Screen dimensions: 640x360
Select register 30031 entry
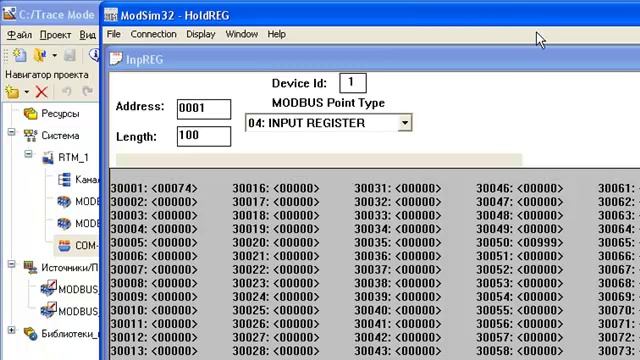pos(398,188)
